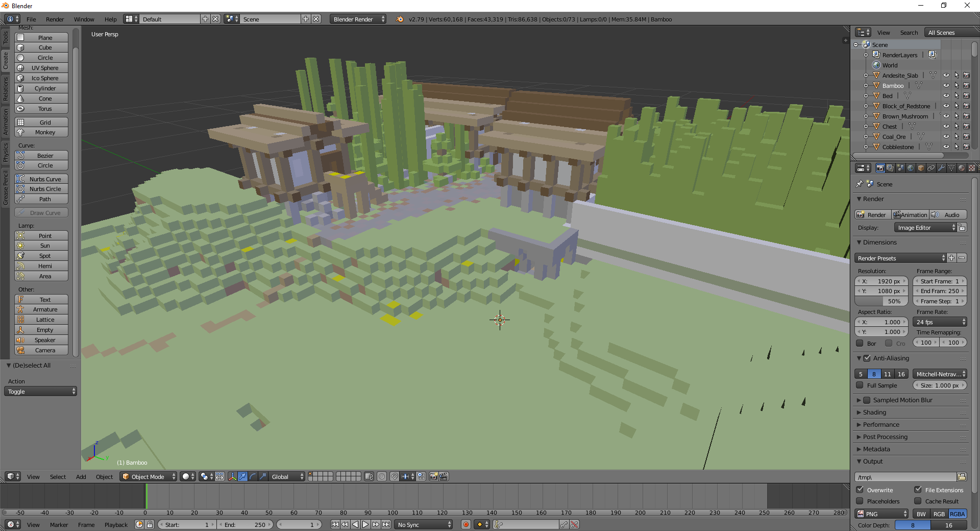This screenshot has height=531, width=980.
Task: Toggle proportional editing icon
Action: pos(382,476)
